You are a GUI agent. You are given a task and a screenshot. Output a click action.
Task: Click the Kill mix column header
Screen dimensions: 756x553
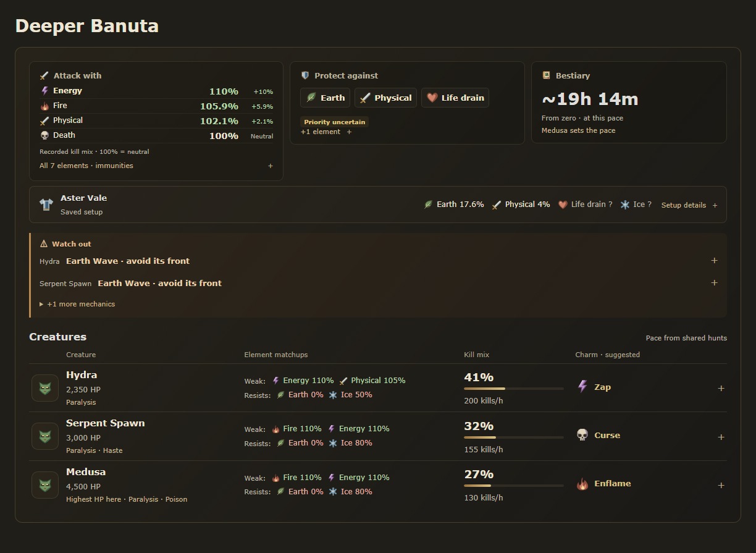pos(477,355)
